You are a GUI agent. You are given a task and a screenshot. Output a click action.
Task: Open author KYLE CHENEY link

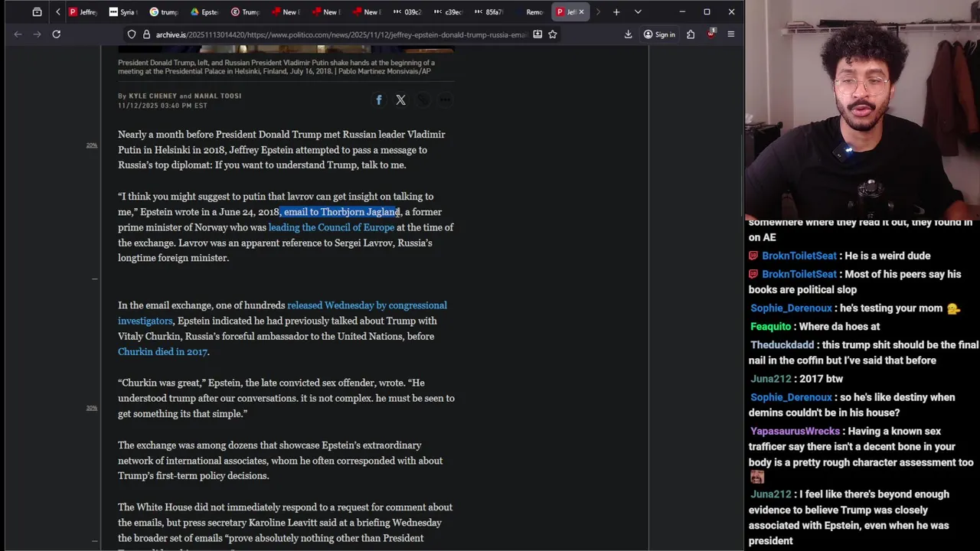coord(152,96)
